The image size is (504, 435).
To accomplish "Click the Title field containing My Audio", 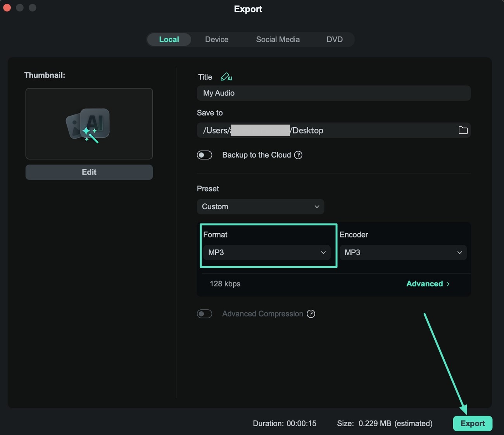I will tap(334, 93).
